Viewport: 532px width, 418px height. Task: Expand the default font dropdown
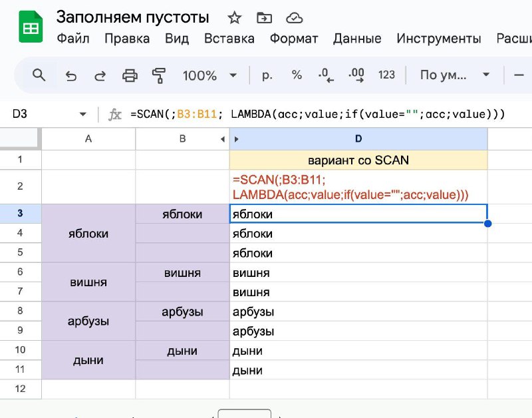[455, 75]
